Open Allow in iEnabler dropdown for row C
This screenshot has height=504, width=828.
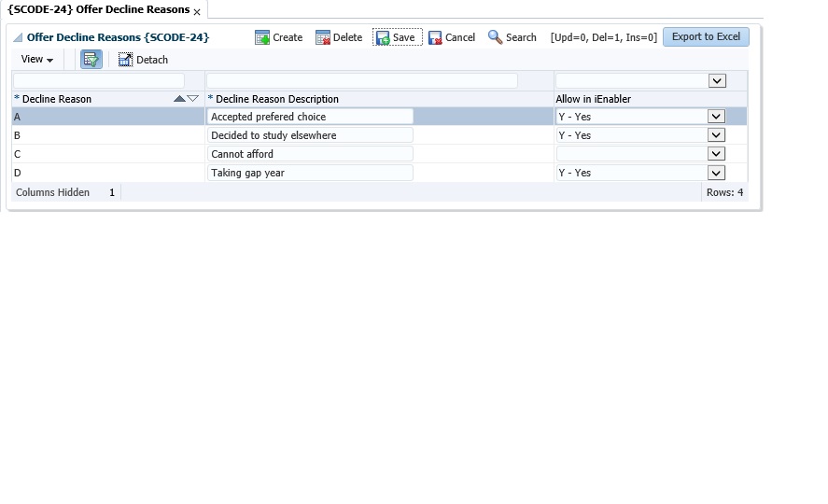click(x=716, y=154)
